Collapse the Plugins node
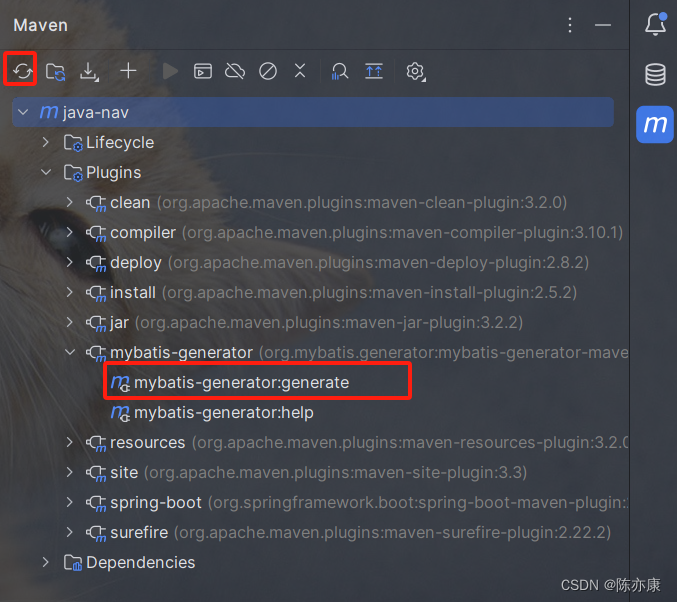The height and width of the screenshot is (602, 677). pos(46,172)
